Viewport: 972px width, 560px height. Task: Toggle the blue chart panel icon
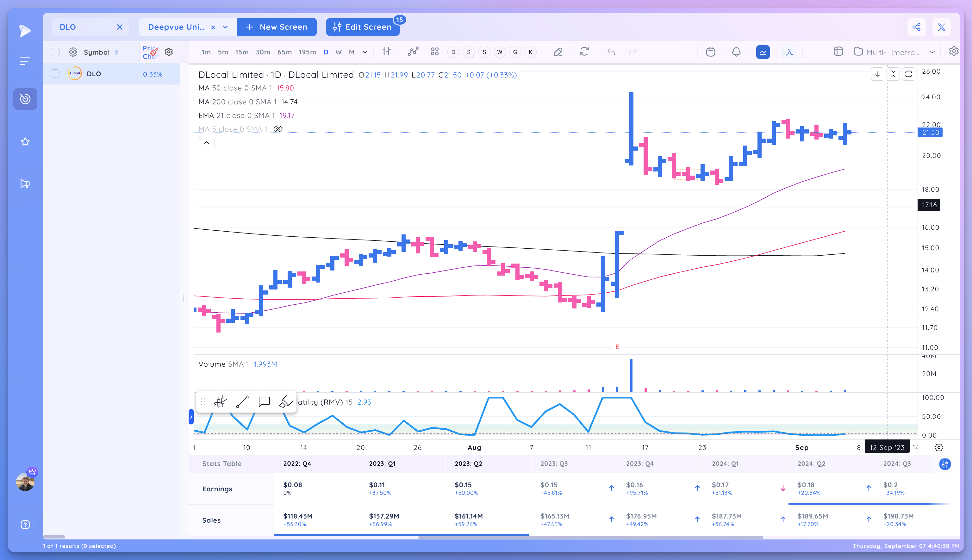pos(763,52)
